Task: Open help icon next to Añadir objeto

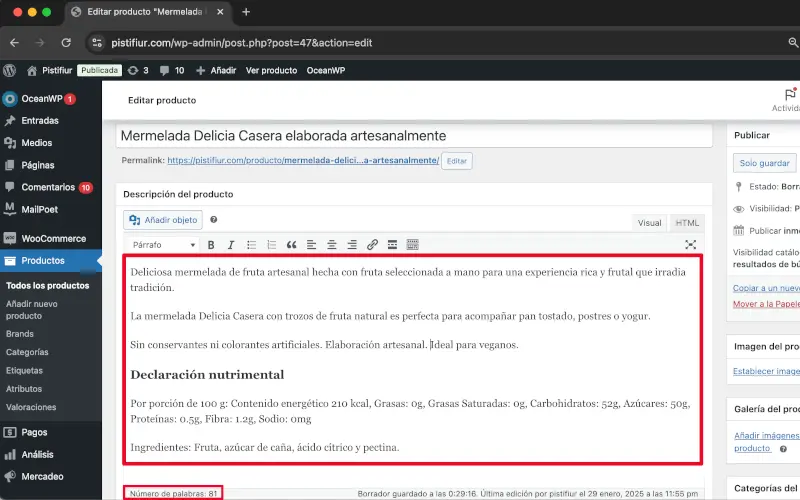Action: click(x=214, y=219)
